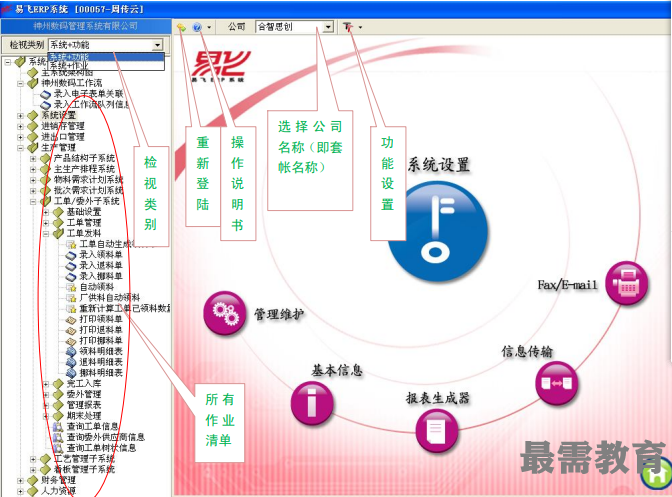Open the 管理维护 gears icon

(225, 313)
